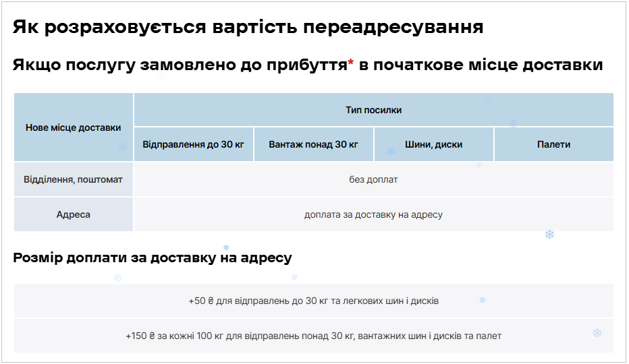This screenshot has height=364, width=629.
Task: Select the "Відділення, поштомат" row label
Action: pyautogui.click(x=74, y=179)
